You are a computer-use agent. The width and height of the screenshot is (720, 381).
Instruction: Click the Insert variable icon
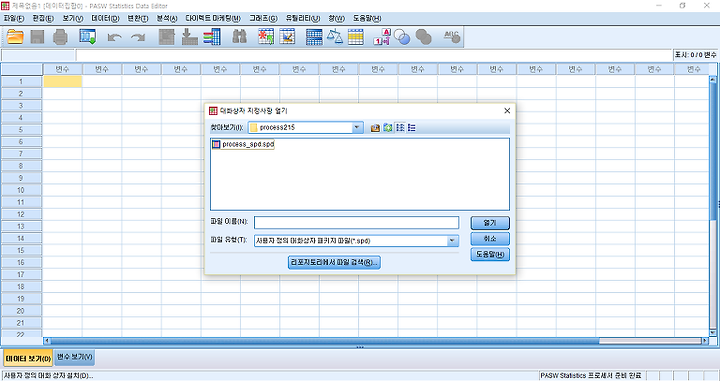tap(287, 37)
